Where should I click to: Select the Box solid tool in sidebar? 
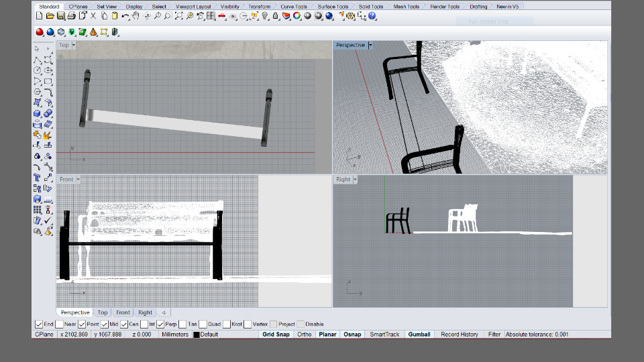click(38, 113)
